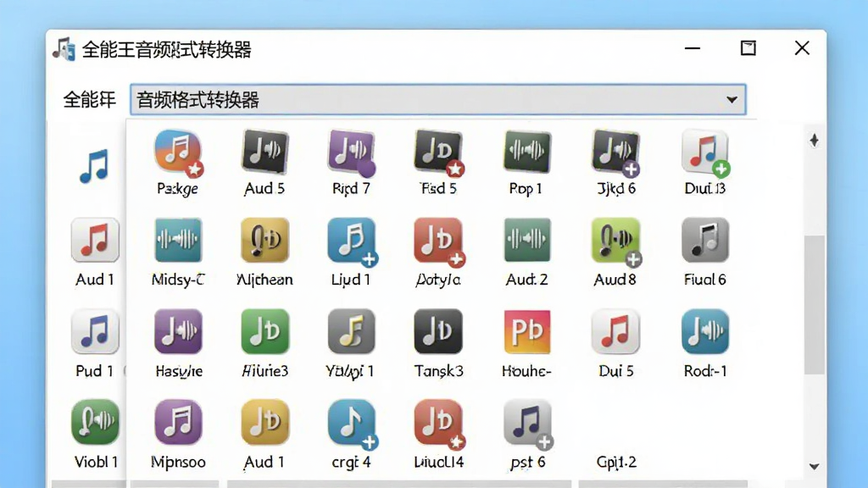Open the Dotyla red icon
Screen dimensions: 868x488
pyautogui.click(x=438, y=241)
